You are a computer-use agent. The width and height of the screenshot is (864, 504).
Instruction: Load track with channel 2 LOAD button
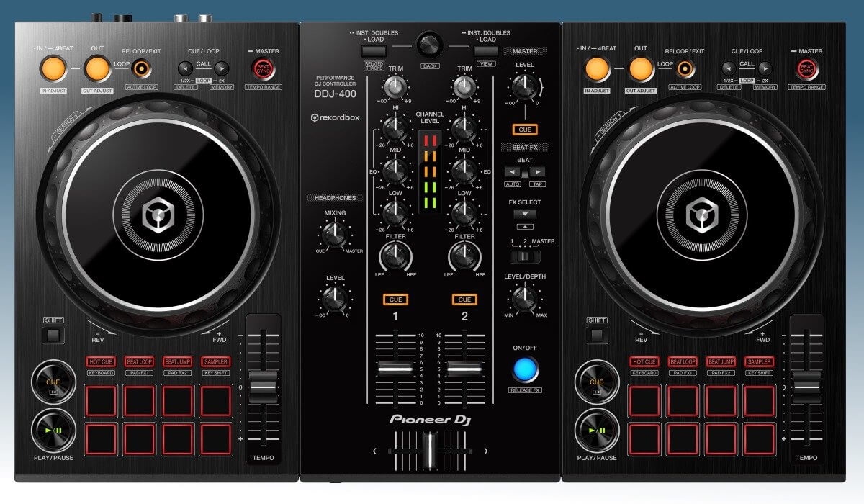pos(486,50)
